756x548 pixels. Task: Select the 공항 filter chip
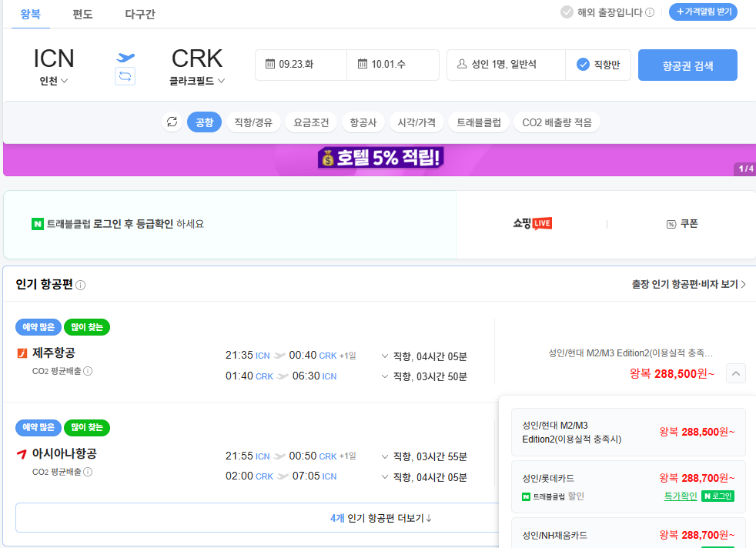coord(204,122)
